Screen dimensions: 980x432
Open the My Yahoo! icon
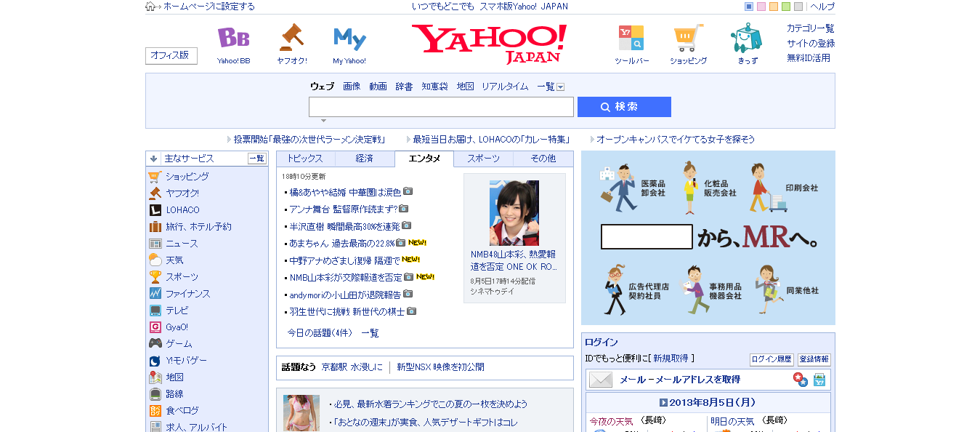(349, 39)
